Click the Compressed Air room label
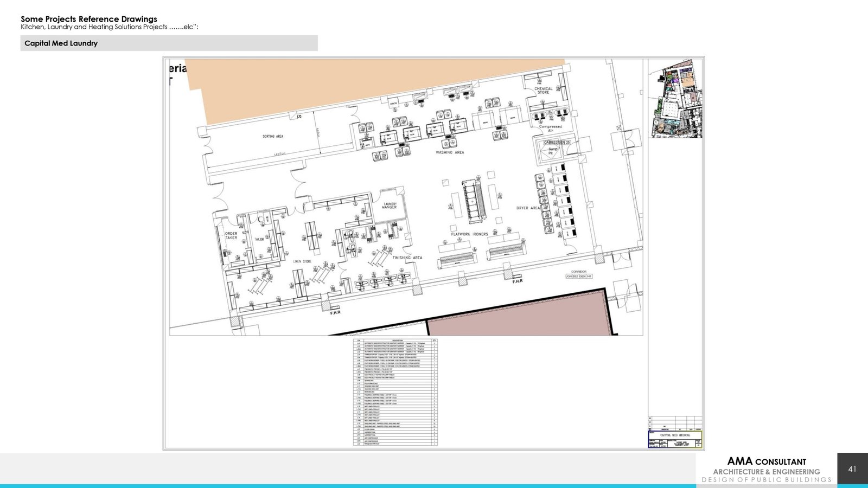 point(550,129)
